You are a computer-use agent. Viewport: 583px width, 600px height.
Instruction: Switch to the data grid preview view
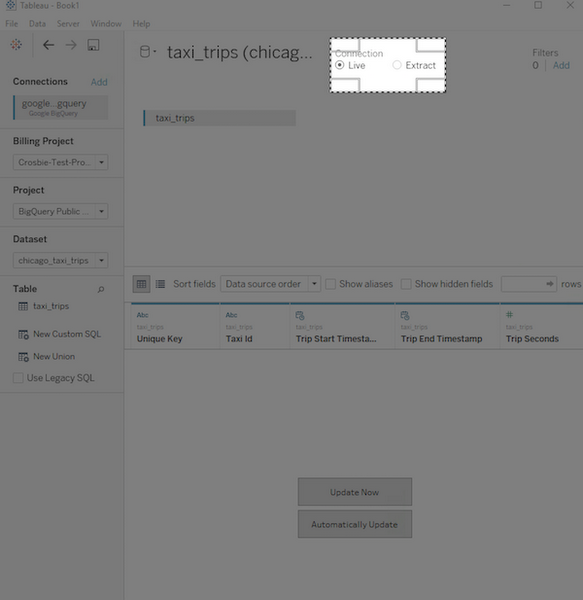tap(141, 284)
